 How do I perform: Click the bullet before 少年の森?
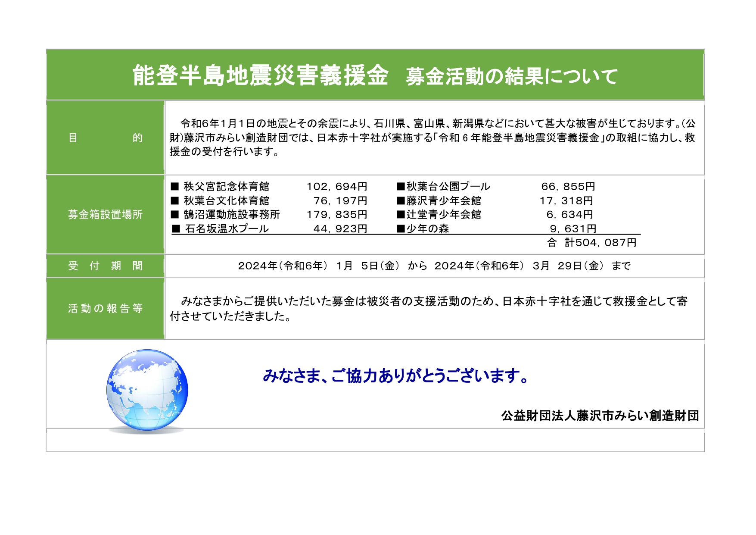point(401,229)
